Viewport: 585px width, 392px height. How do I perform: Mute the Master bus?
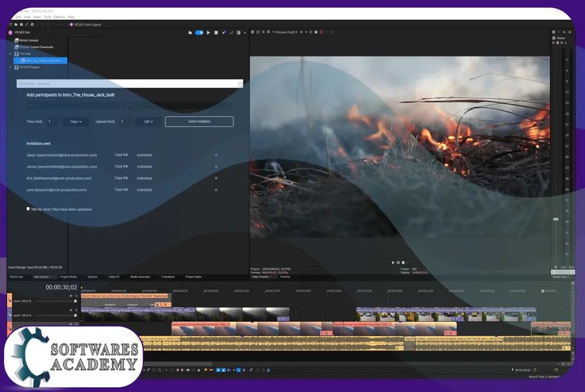point(562,43)
